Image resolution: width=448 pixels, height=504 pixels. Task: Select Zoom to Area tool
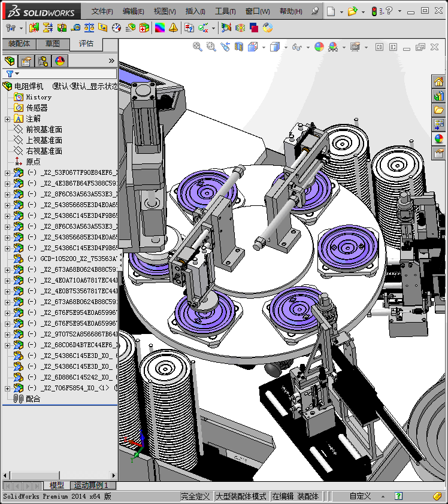(x=211, y=47)
